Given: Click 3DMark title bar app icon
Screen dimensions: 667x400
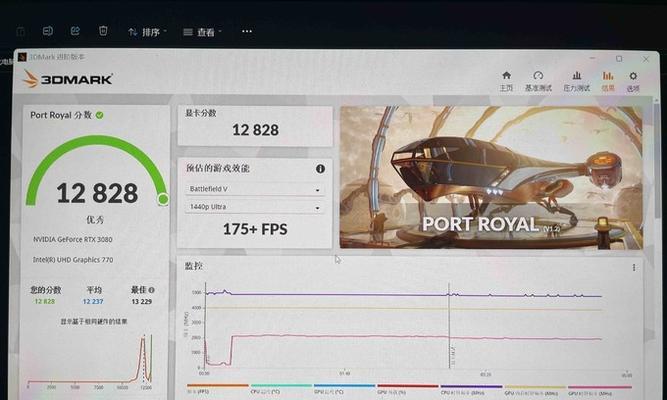Looking at the screenshot, I should click(x=22, y=57).
